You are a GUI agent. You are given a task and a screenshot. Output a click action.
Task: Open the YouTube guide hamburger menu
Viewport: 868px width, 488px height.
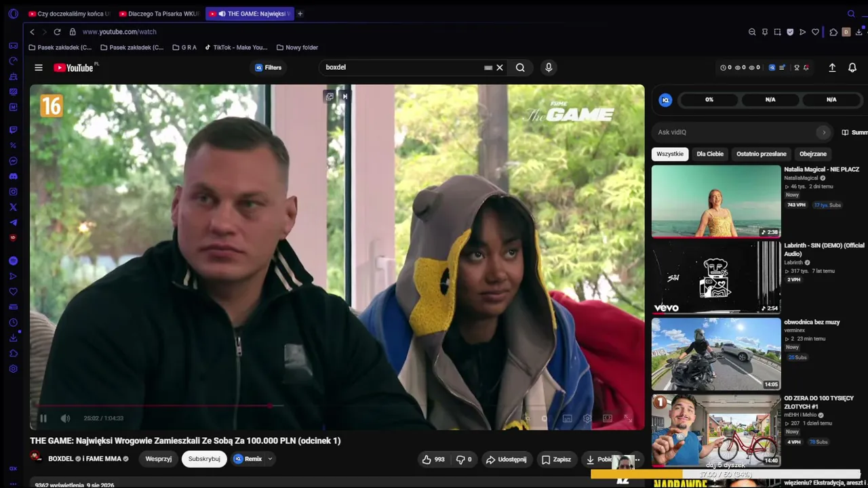coord(39,68)
